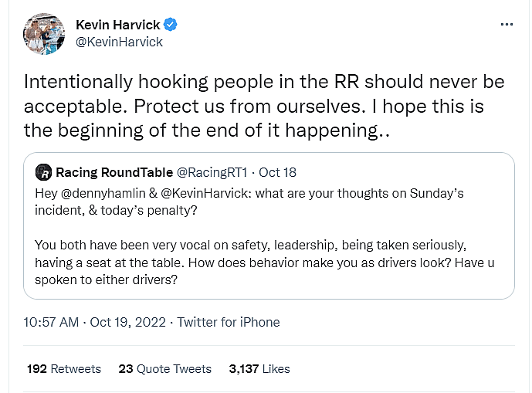
Task: Open the @KevinHarvick handle below the name
Action: [x=120, y=42]
